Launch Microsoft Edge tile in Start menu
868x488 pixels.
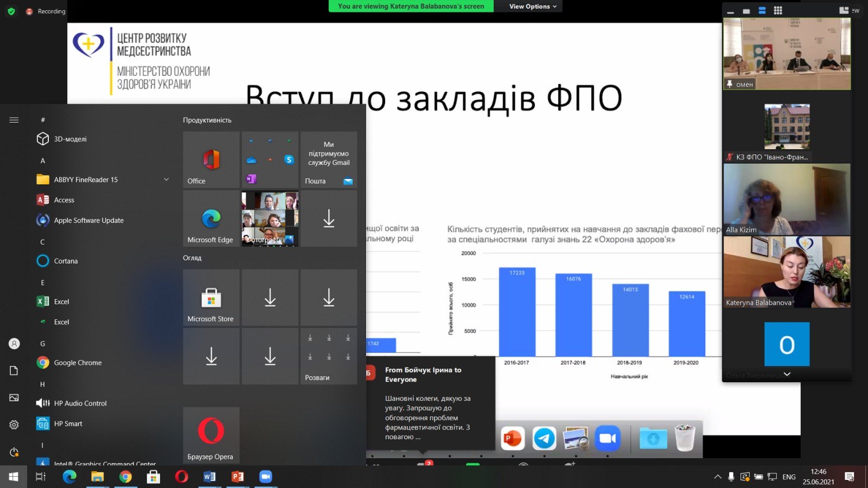point(211,219)
